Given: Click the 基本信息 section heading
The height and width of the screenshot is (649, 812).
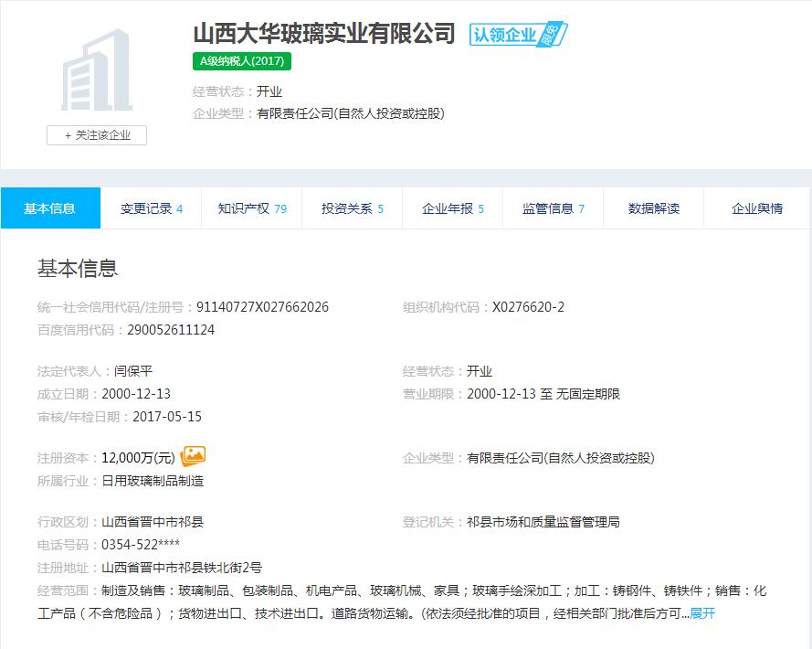Looking at the screenshot, I should pos(78,269).
